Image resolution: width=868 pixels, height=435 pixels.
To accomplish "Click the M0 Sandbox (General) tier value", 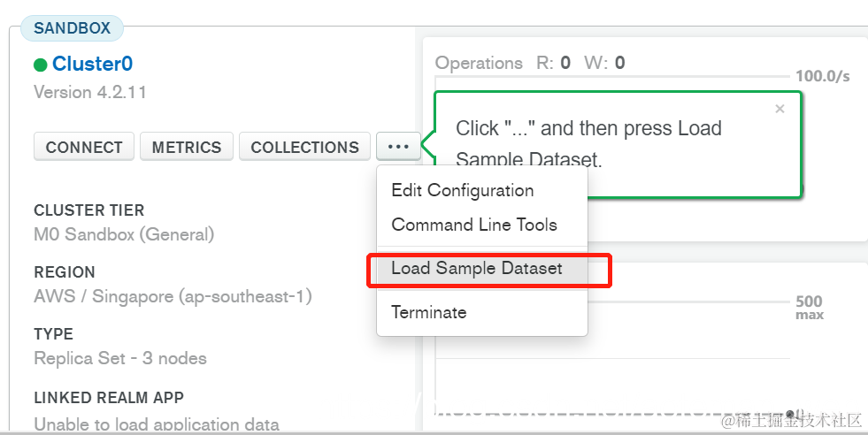I will 124,234.
